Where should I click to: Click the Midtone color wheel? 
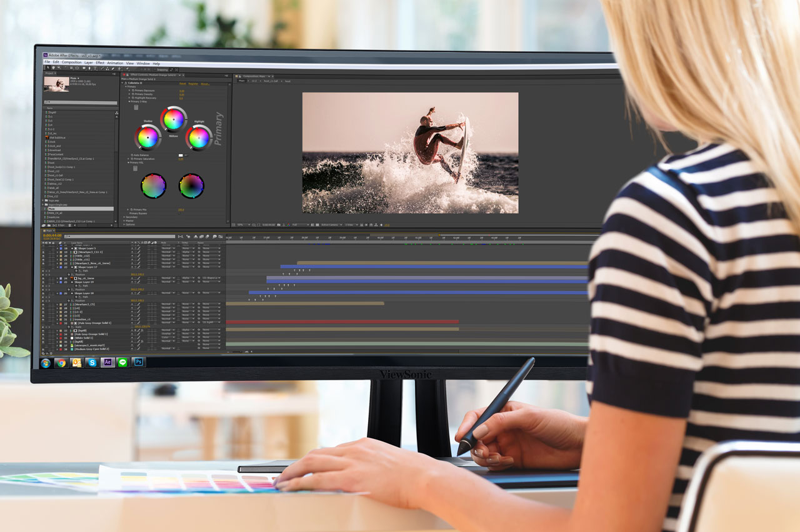pyautogui.click(x=173, y=119)
